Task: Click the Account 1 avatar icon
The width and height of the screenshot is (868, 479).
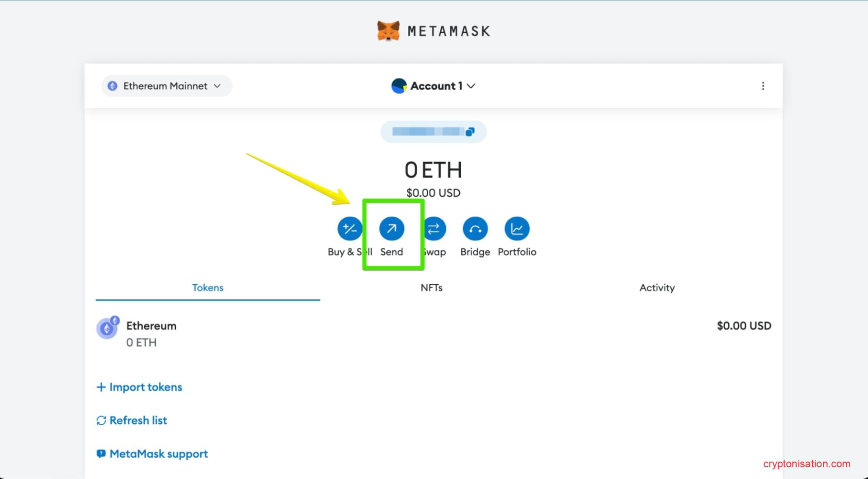Action: (399, 86)
